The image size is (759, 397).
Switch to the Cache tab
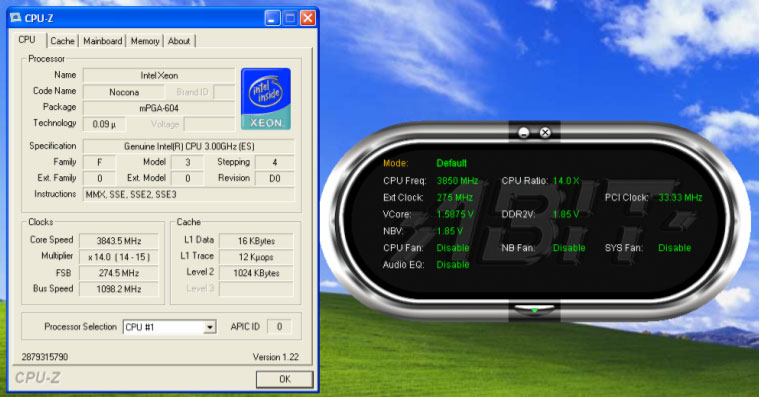[x=62, y=41]
